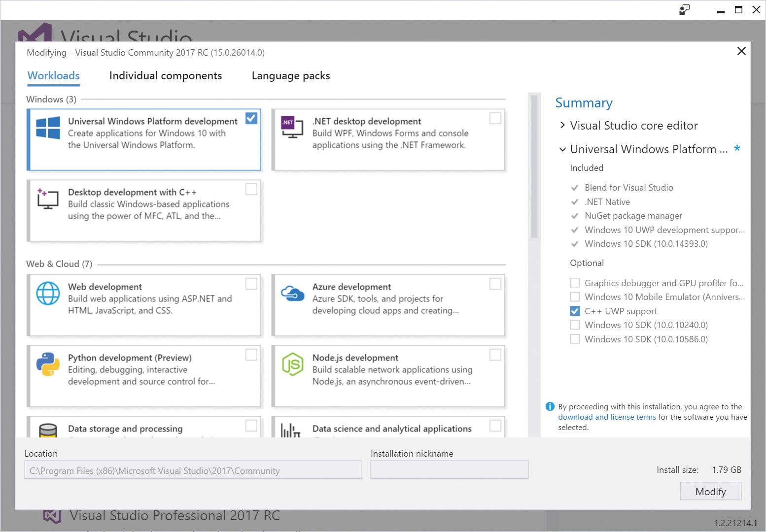
Task: Enable Windows 10 SDK (10.0.10586.0) option
Action: click(x=575, y=339)
